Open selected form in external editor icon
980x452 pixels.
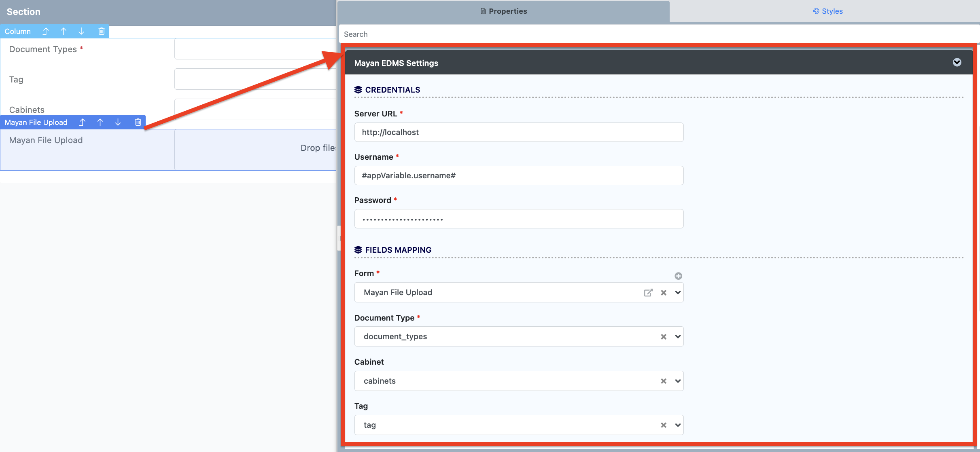[x=648, y=292]
